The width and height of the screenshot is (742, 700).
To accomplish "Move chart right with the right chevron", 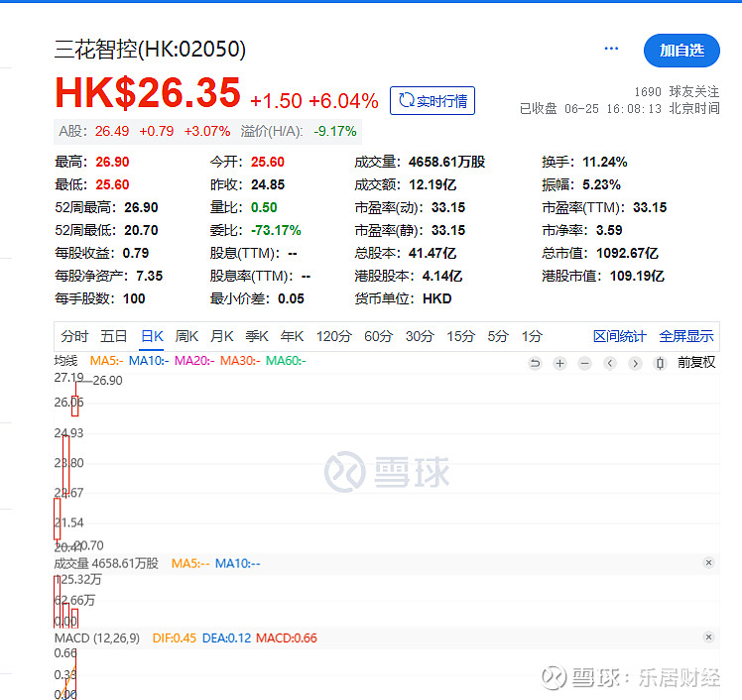I will point(635,363).
